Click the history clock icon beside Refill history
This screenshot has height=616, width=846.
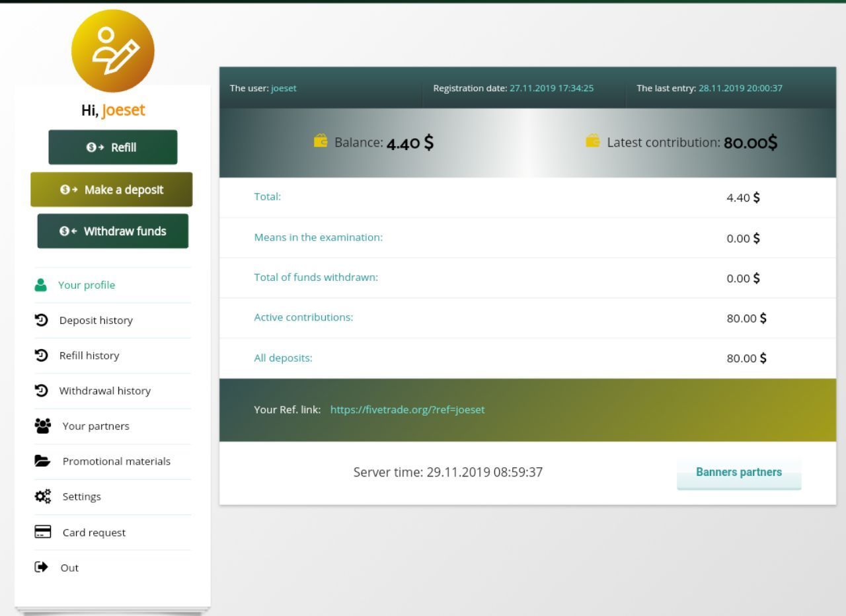[41, 355]
